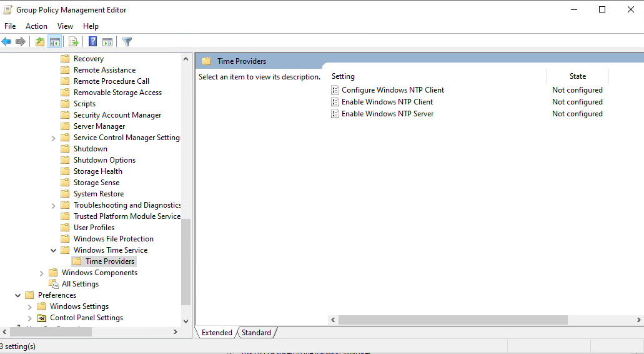644x354 pixels.
Task: Click the settings list scroll left arrow
Action: (x=333, y=320)
